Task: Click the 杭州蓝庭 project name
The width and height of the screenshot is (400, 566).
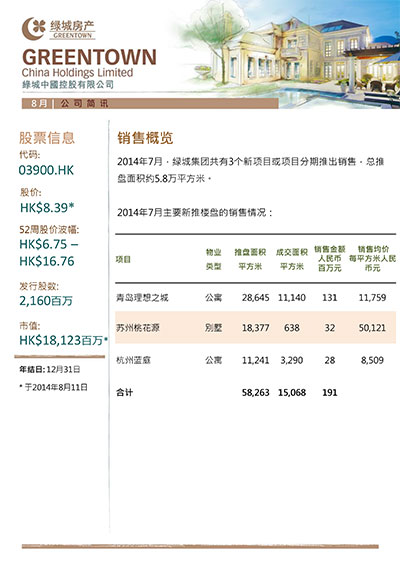Action: (133, 360)
